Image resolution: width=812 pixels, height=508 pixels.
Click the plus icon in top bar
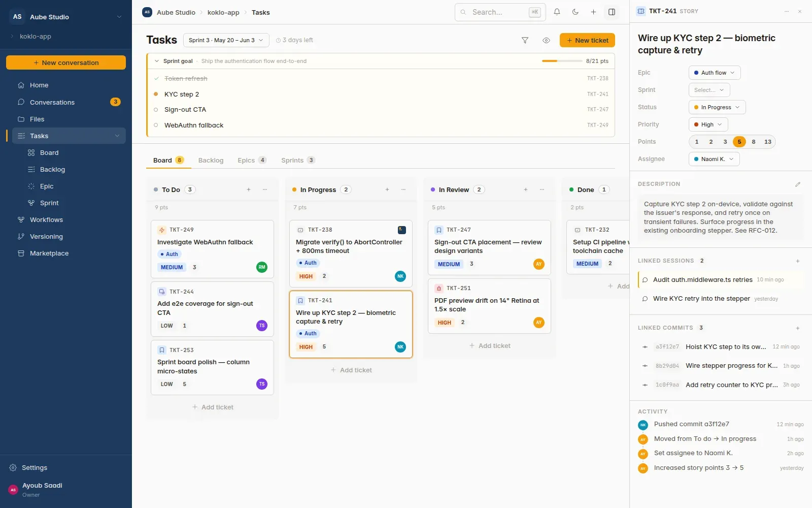point(593,12)
